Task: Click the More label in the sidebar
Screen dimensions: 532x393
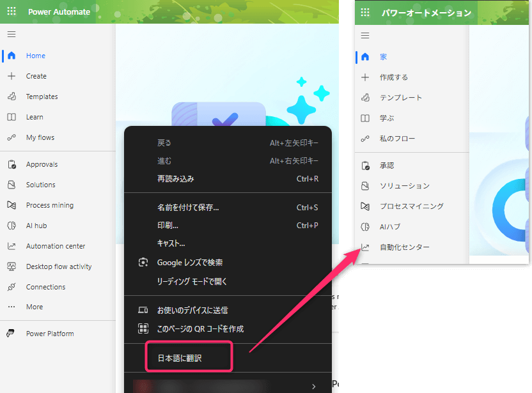Action: pos(35,307)
